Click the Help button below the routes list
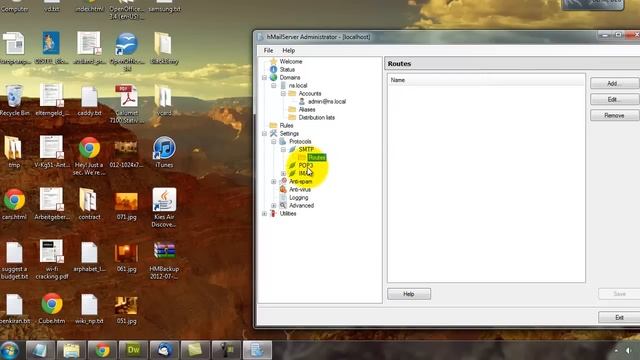The image size is (640, 360). (x=409, y=294)
